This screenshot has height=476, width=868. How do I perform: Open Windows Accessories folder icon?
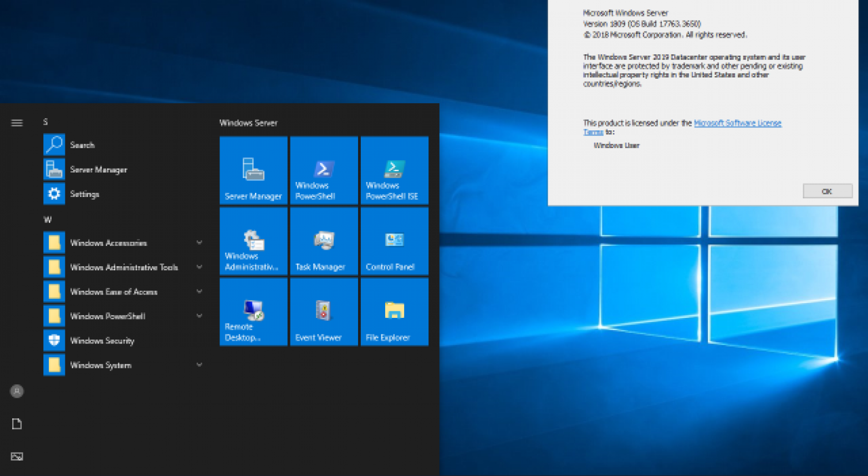(x=54, y=242)
